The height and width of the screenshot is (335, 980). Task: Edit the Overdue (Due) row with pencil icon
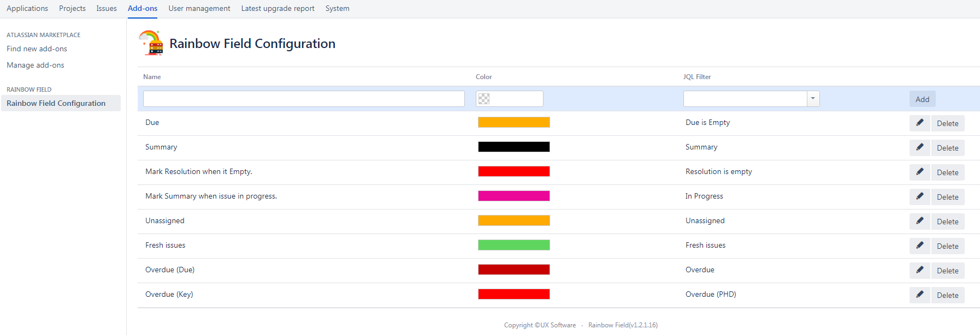(x=920, y=271)
